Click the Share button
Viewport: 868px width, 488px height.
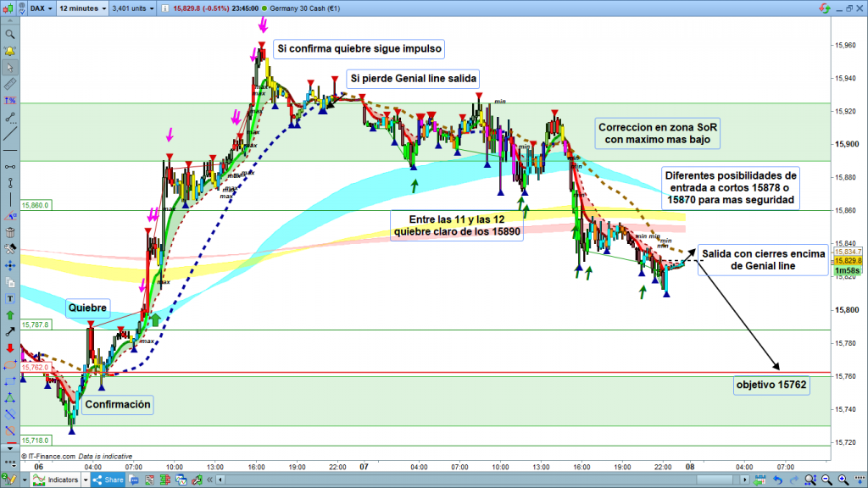(x=112, y=480)
